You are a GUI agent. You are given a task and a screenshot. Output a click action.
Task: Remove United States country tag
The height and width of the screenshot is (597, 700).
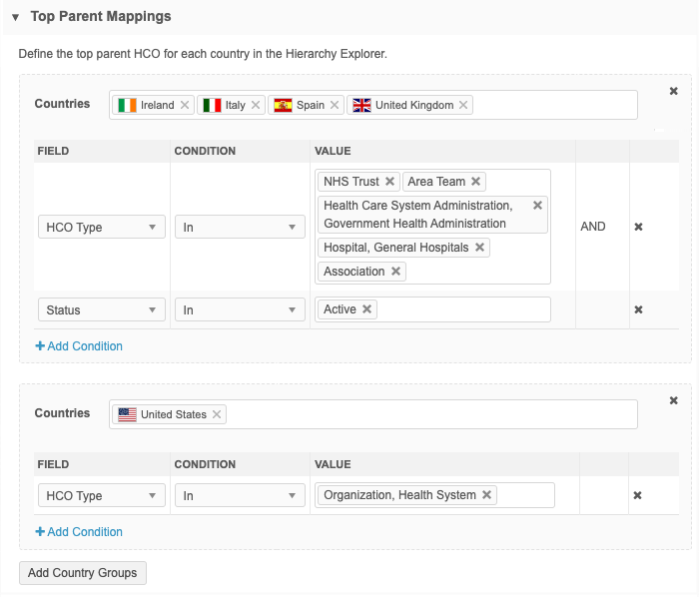point(218,414)
